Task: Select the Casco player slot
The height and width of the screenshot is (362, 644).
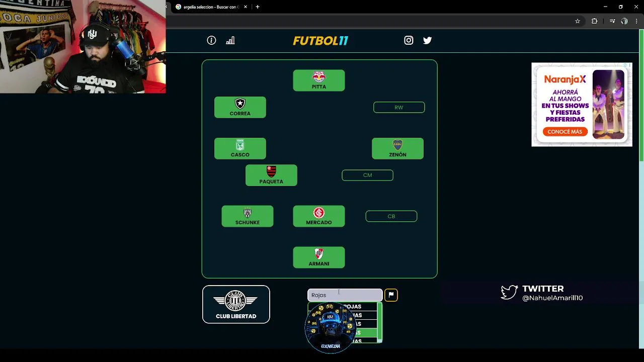Action: 240,148
